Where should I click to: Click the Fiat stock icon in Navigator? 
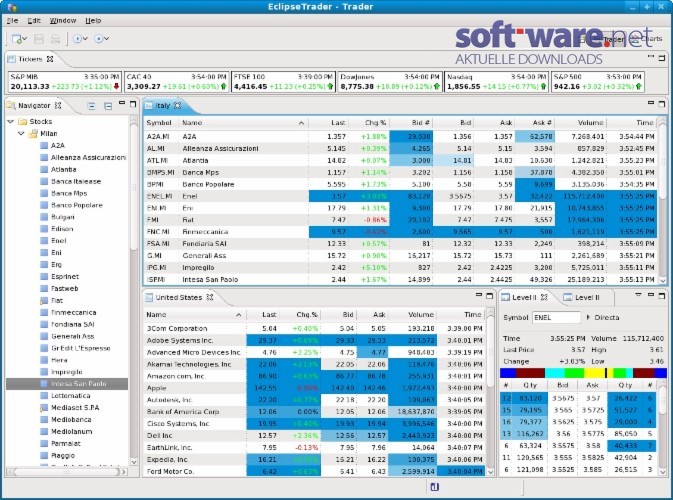click(x=44, y=300)
